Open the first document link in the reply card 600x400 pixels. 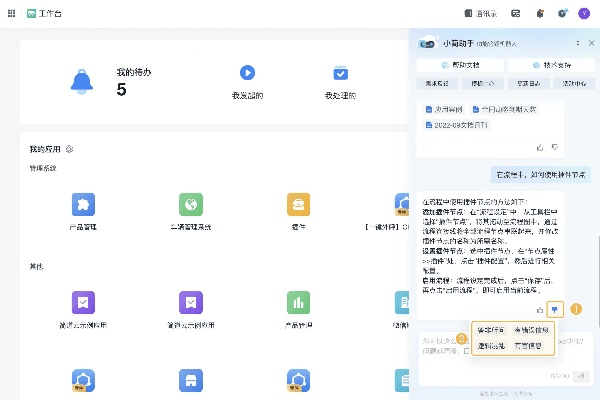444,109
